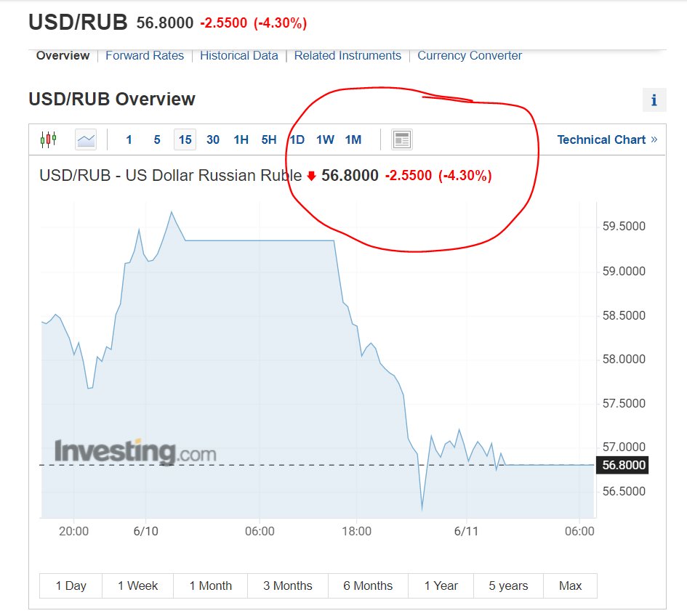The width and height of the screenshot is (687, 616).
Task: Click the USD/RUB page heading
Action: tap(78, 23)
